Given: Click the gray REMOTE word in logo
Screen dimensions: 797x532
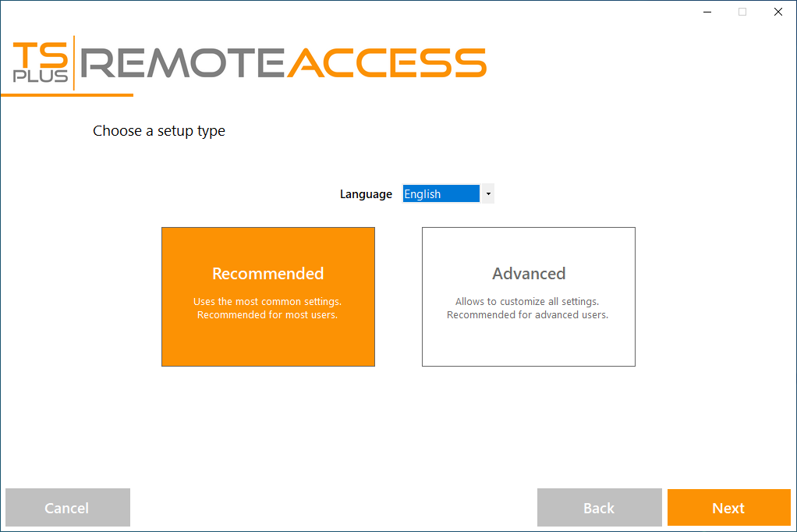Looking at the screenshot, I should click(x=183, y=62).
